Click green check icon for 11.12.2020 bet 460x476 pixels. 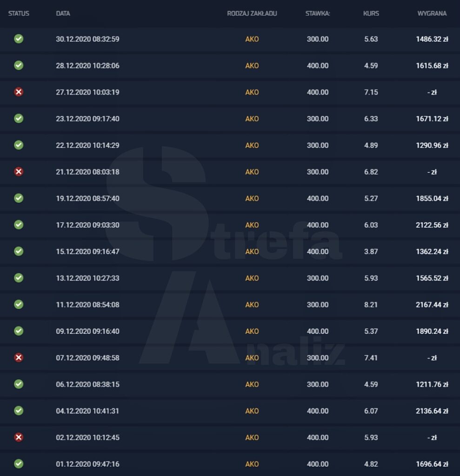click(19, 304)
